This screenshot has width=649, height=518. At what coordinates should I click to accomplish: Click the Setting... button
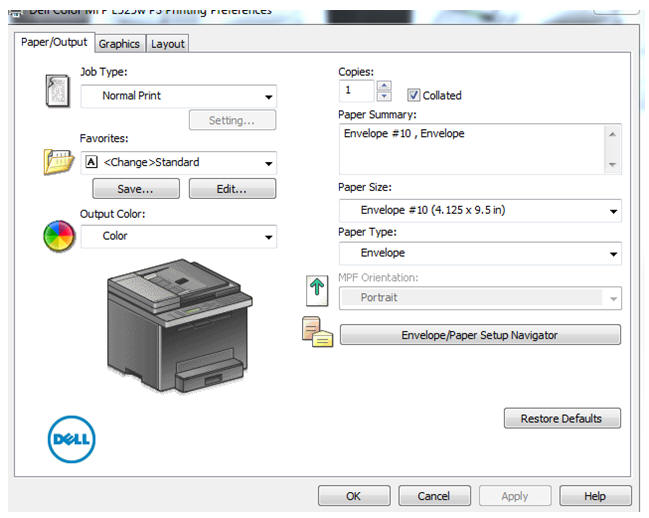[232, 120]
